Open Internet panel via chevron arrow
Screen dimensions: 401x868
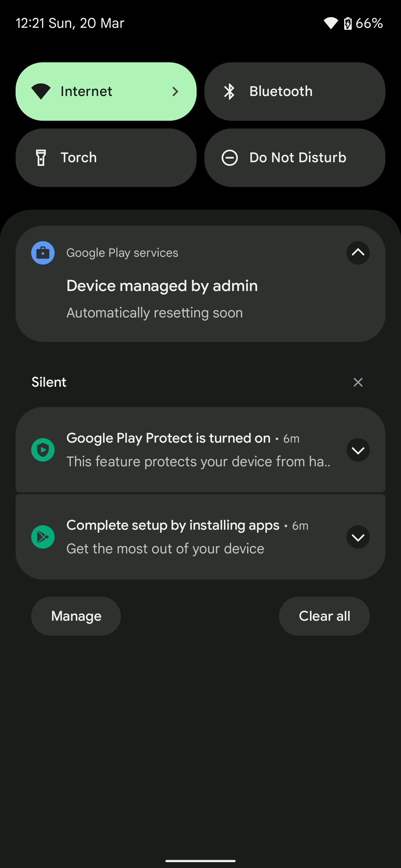[x=175, y=91]
